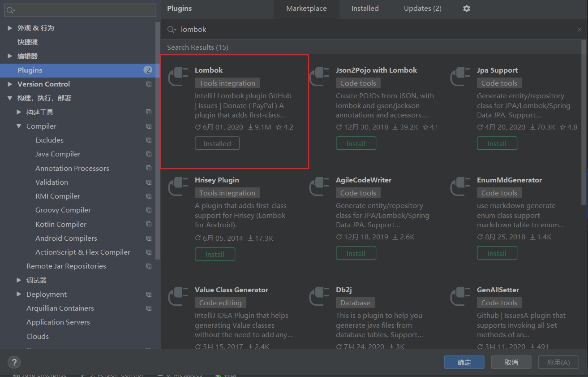Open the plugins settings gear menu
588x377 pixels.
[x=467, y=9]
